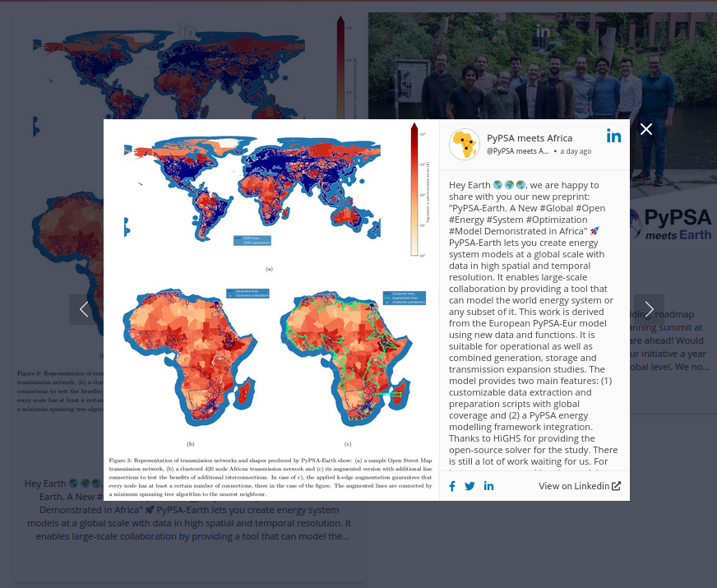Open PyPSA meets Africa profile name
Screen dimensions: 717x588
(530, 138)
